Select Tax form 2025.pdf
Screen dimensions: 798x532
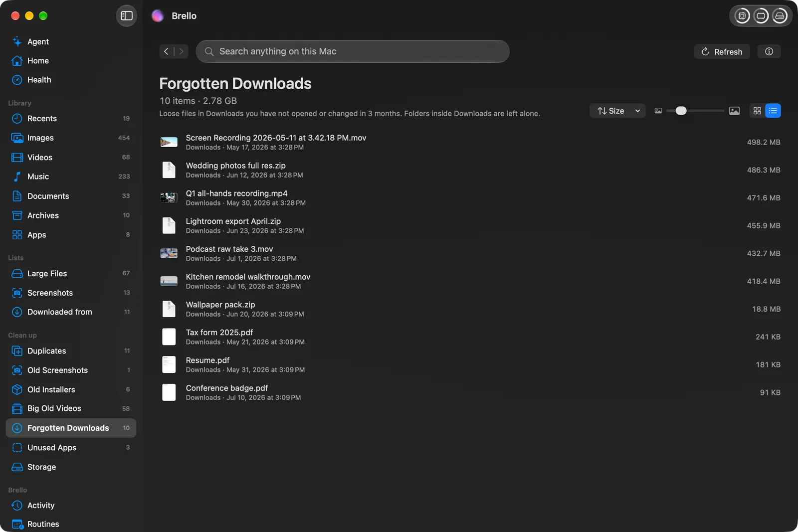tap(470, 337)
